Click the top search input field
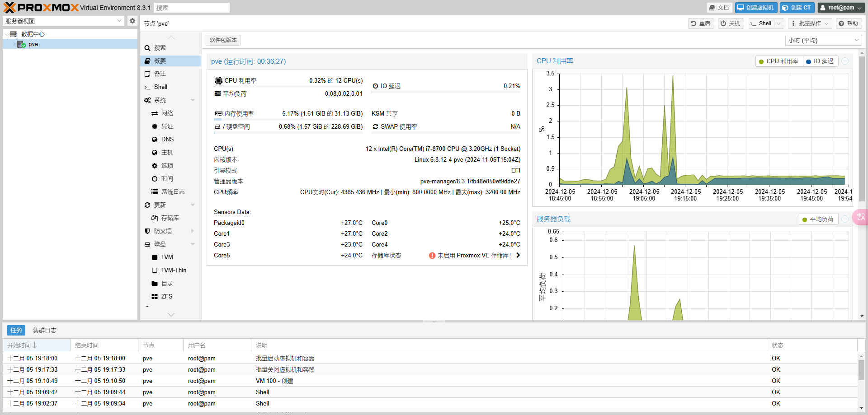868x415 pixels. tap(191, 8)
